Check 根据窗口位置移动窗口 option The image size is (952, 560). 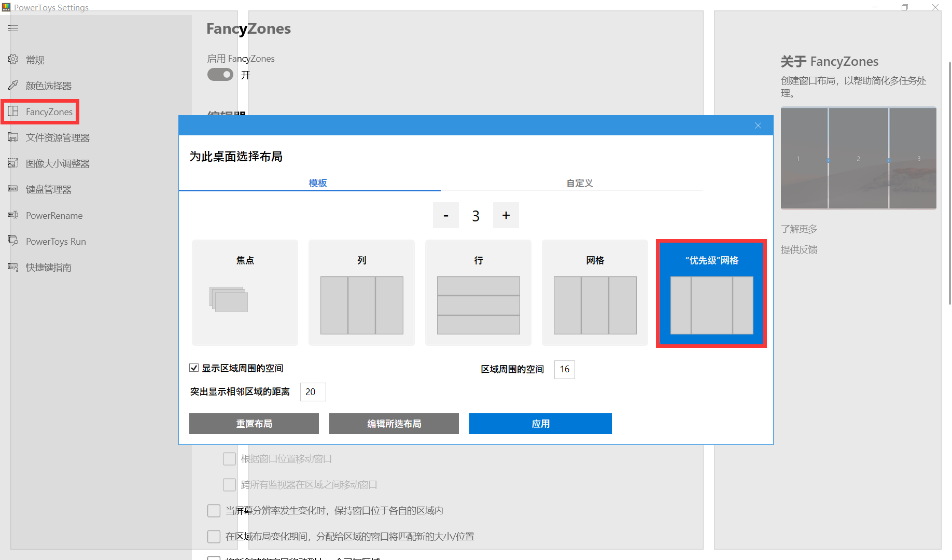[229, 459]
